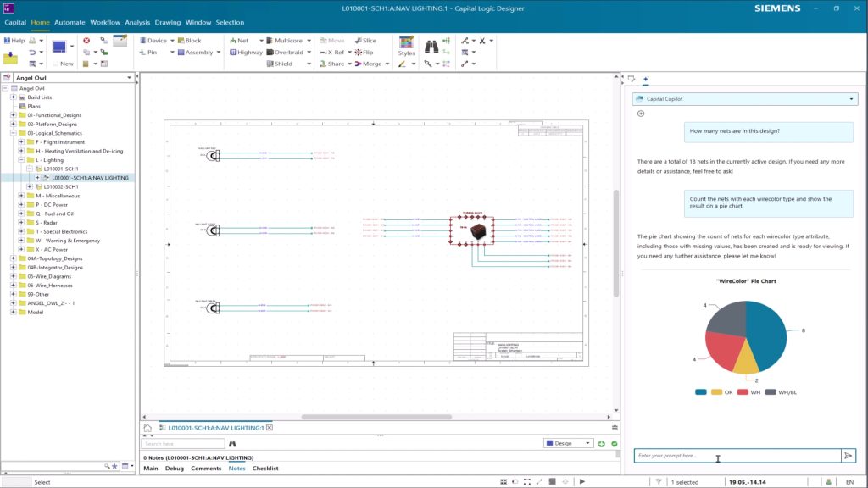The height and width of the screenshot is (488, 868).
Task: Open the Styles palette
Action: click(406, 46)
